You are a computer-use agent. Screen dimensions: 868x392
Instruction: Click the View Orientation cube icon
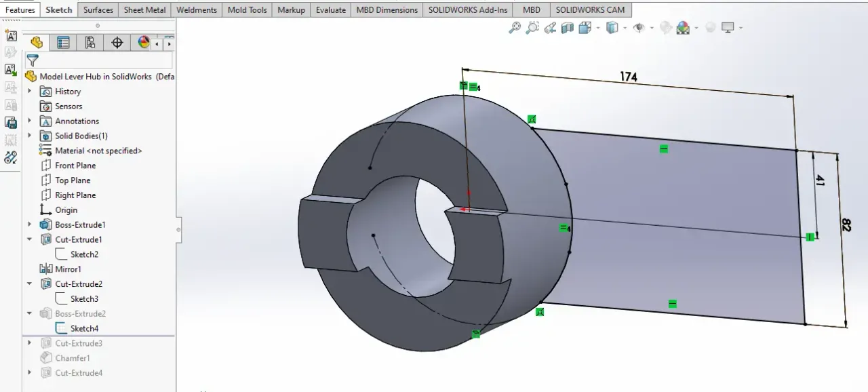(584, 28)
